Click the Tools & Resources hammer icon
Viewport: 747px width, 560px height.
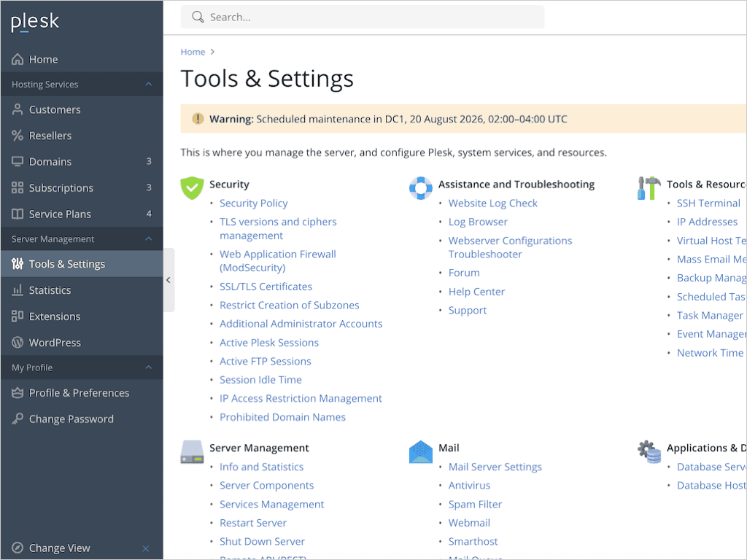point(649,188)
